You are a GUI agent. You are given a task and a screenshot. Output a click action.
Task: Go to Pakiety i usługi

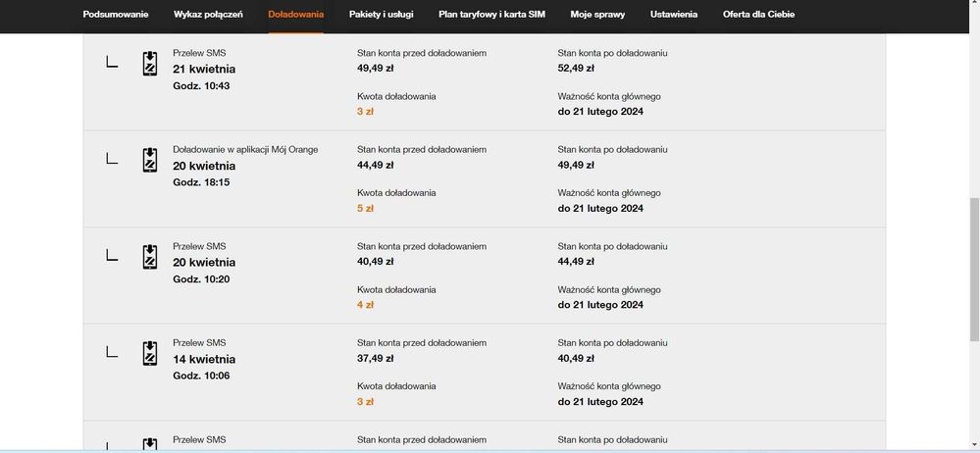point(381,15)
